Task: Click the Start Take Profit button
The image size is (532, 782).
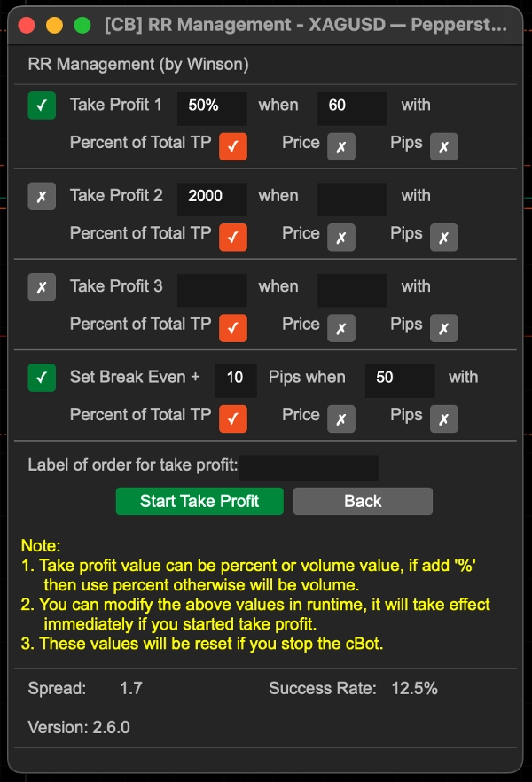Action: (x=199, y=501)
